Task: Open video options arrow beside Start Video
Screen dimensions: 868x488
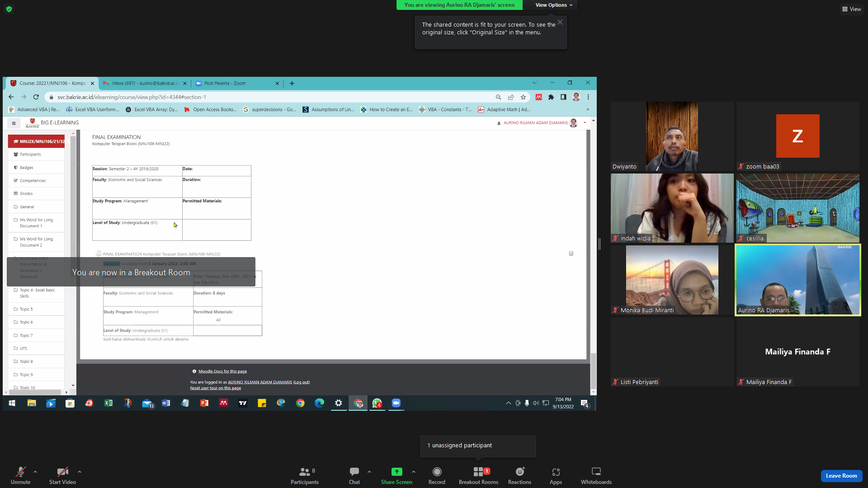Action: point(80,472)
